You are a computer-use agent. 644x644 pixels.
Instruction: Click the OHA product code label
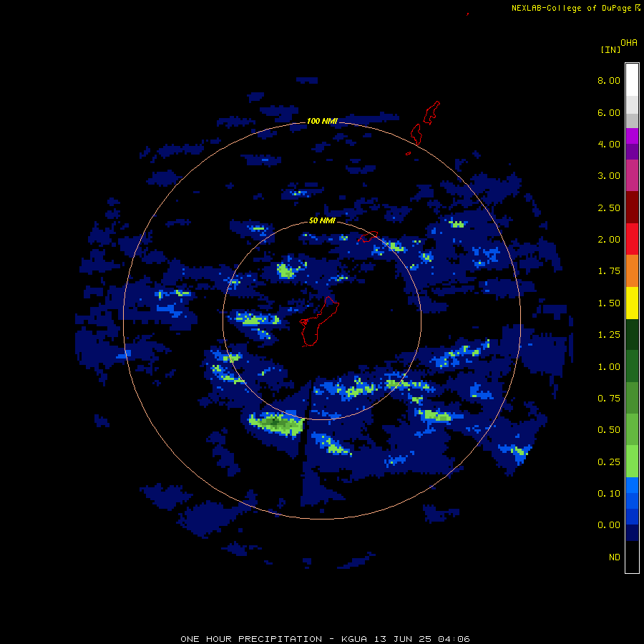tap(629, 43)
